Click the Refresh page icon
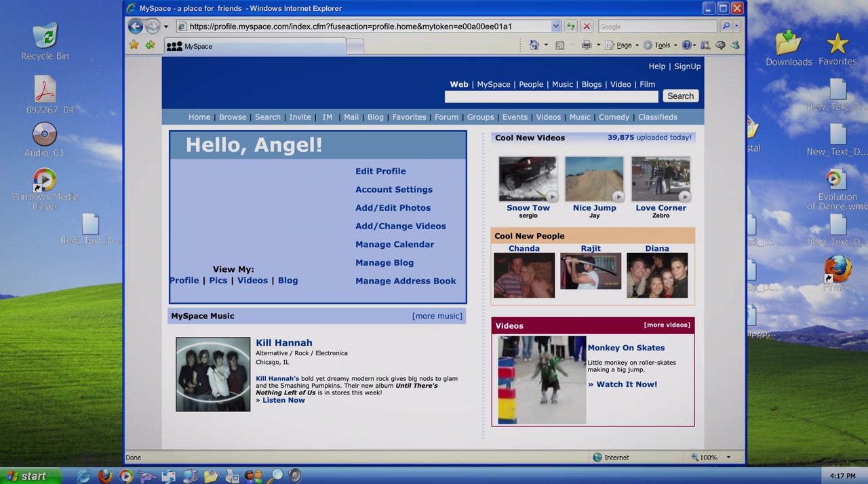 tap(570, 26)
